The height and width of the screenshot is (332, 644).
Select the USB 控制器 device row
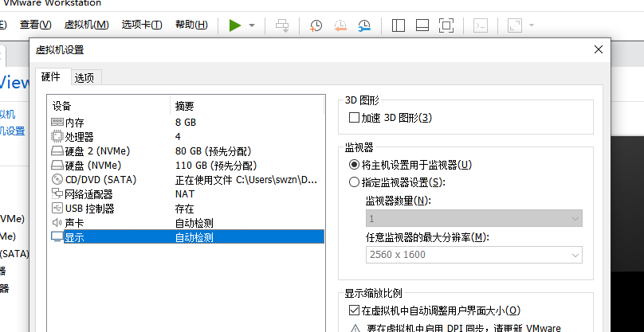[x=187, y=209]
